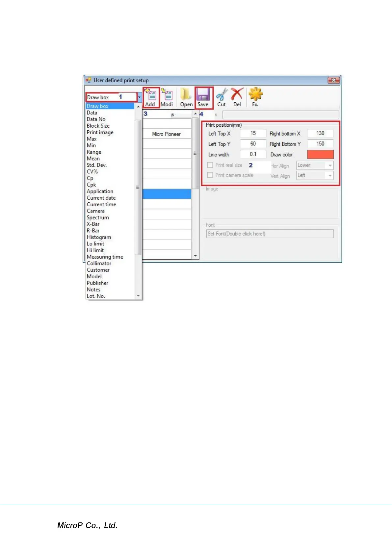This screenshot has height=554, width=392.
Task: Select Block Size in the list
Action: [110, 126]
